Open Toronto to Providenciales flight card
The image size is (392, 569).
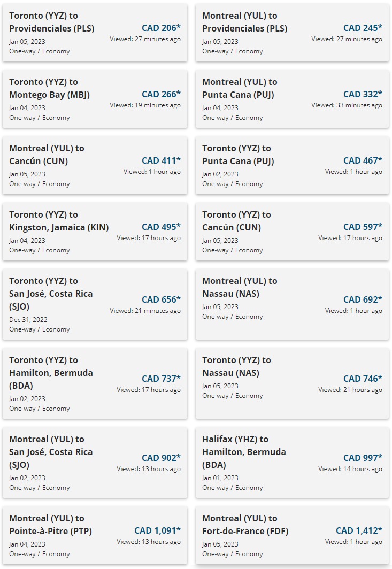coord(95,33)
